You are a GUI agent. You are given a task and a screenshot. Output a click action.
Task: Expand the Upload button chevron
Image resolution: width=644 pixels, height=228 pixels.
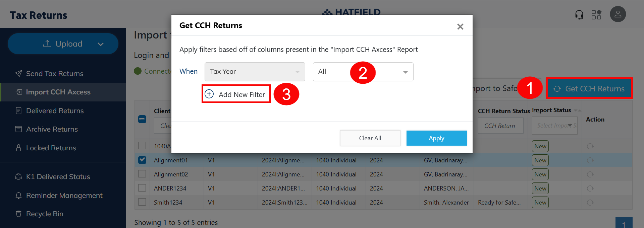click(x=101, y=44)
